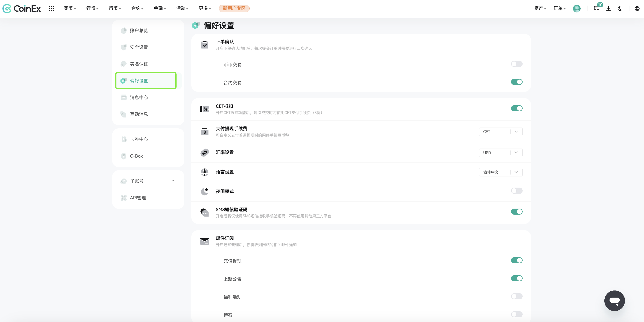Go to 账户总览 page link
Screen dimensions: 644x322
pyautogui.click(x=139, y=30)
